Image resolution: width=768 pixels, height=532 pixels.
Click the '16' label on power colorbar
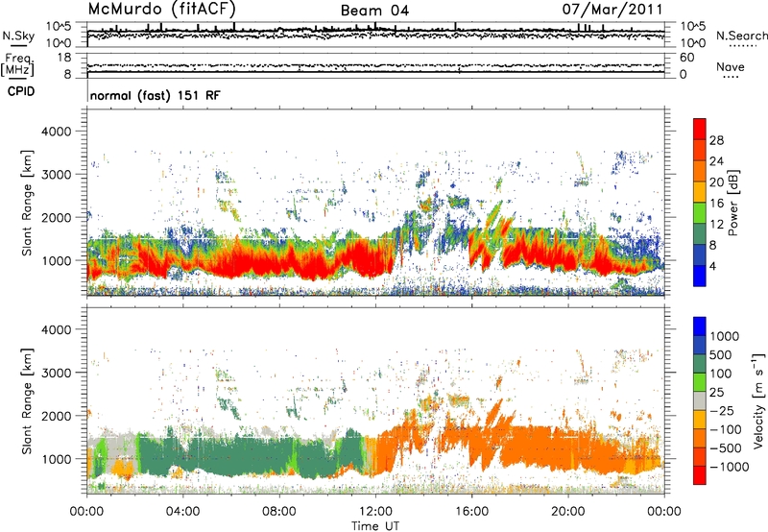coord(716,204)
